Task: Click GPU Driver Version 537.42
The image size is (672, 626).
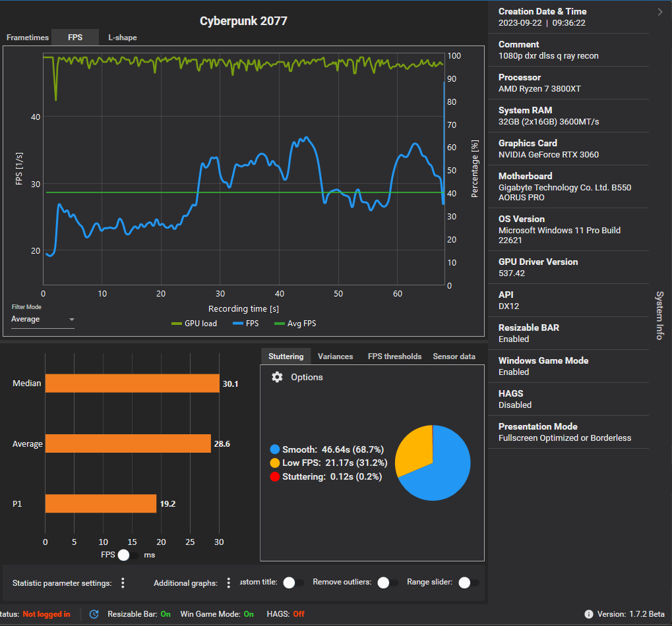Action: point(568,268)
